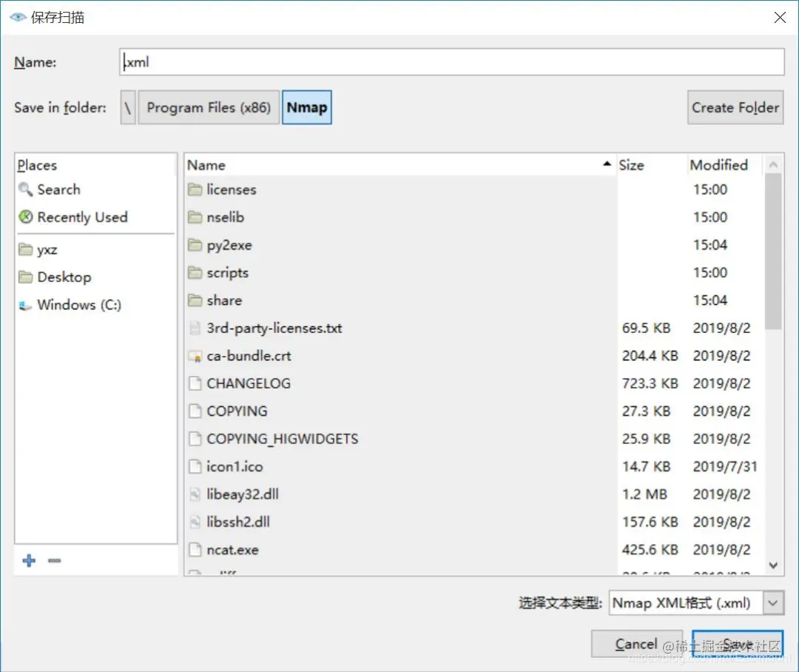Click the nselib folder icon
Image resolution: width=799 pixels, height=672 pixels.
coord(195,217)
